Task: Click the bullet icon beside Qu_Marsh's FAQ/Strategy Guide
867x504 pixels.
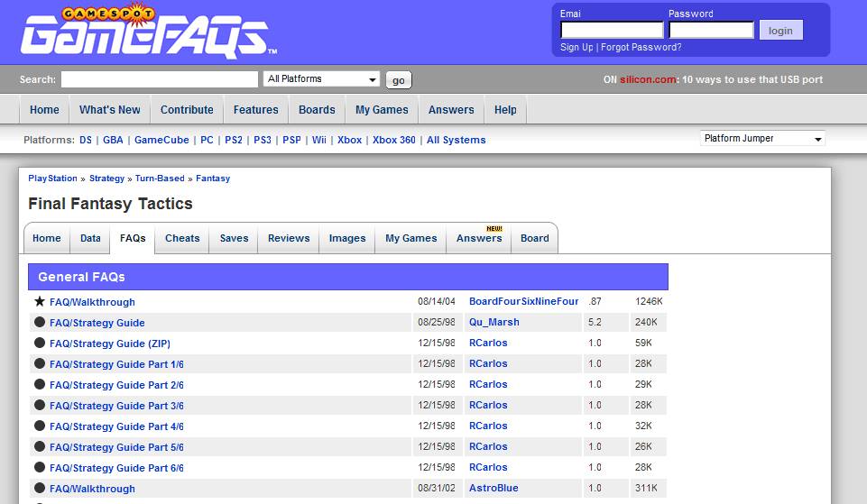Action: [40, 322]
